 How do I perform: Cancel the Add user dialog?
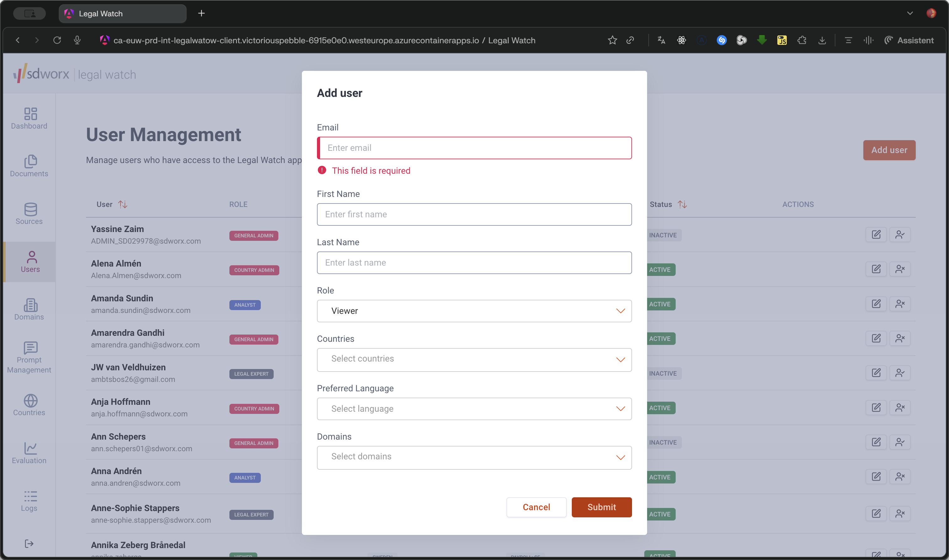(536, 507)
